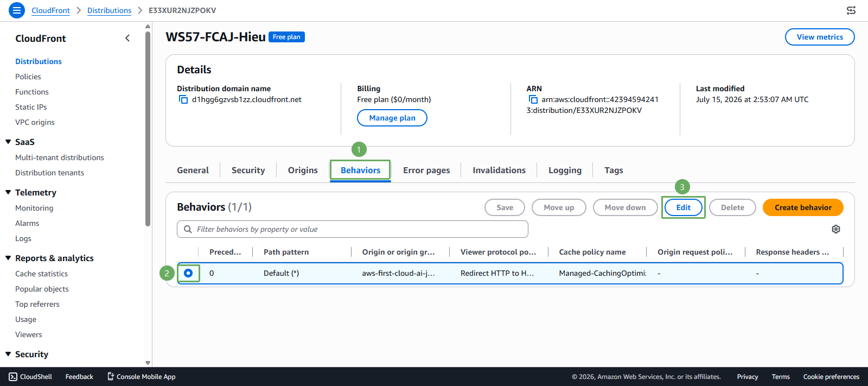Click the sidebar scroll down arrow
The width and height of the screenshot is (868, 386).
(148, 363)
